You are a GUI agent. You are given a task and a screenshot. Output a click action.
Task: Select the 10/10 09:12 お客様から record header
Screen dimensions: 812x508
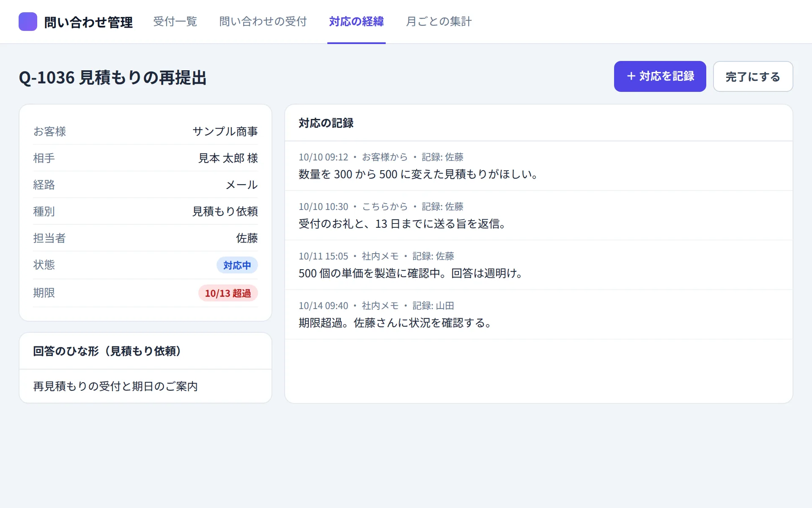pyautogui.click(x=381, y=157)
